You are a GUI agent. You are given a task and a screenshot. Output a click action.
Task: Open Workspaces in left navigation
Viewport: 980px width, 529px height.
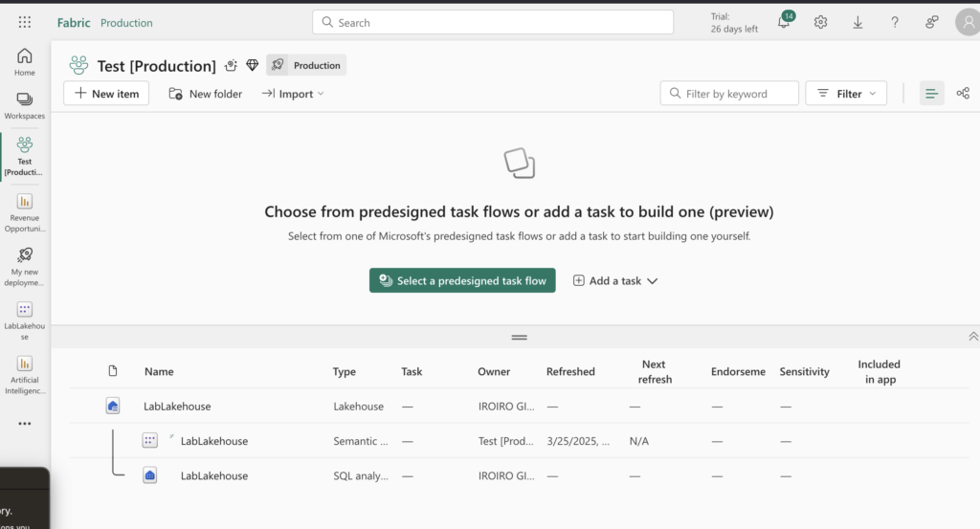point(24,105)
